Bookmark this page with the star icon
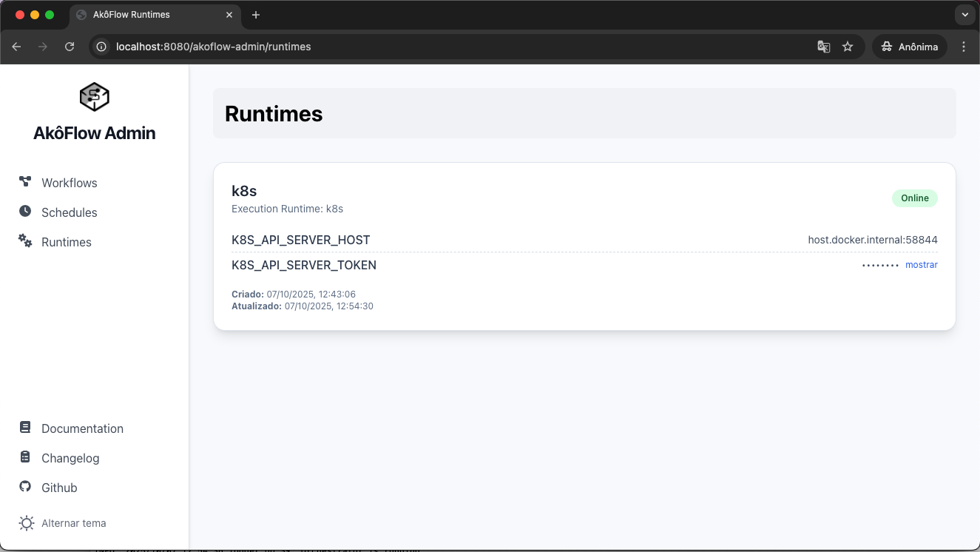 [x=848, y=47]
